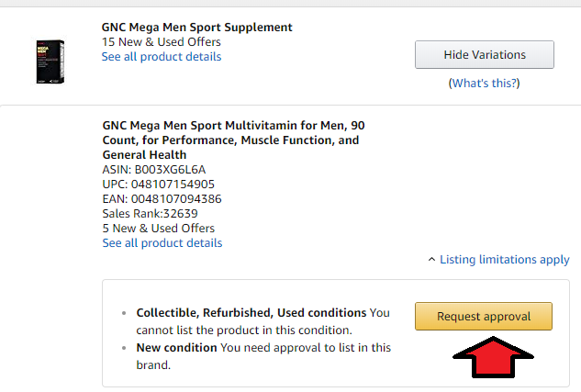Screen dimensions: 581x392
Task: Click the UPC 048107154905 line
Action: coord(159,185)
